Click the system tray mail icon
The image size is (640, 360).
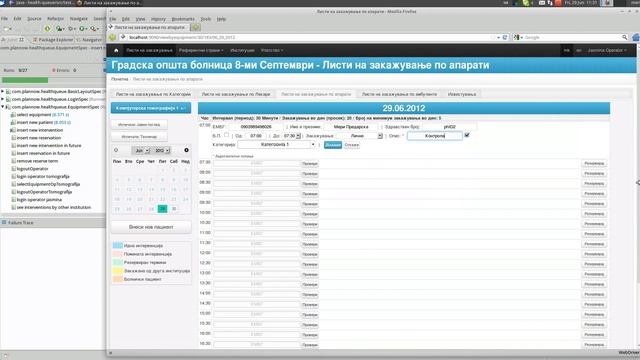click(542, 3)
